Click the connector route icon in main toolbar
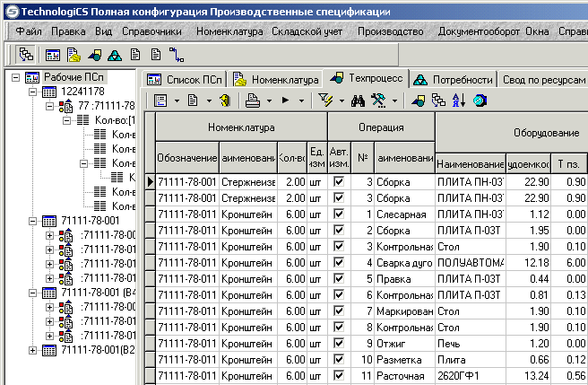588x385 pixels. coord(174,54)
